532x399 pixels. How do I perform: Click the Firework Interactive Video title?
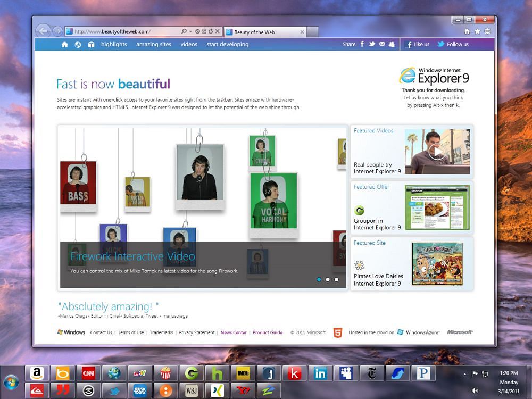(x=132, y=256)
